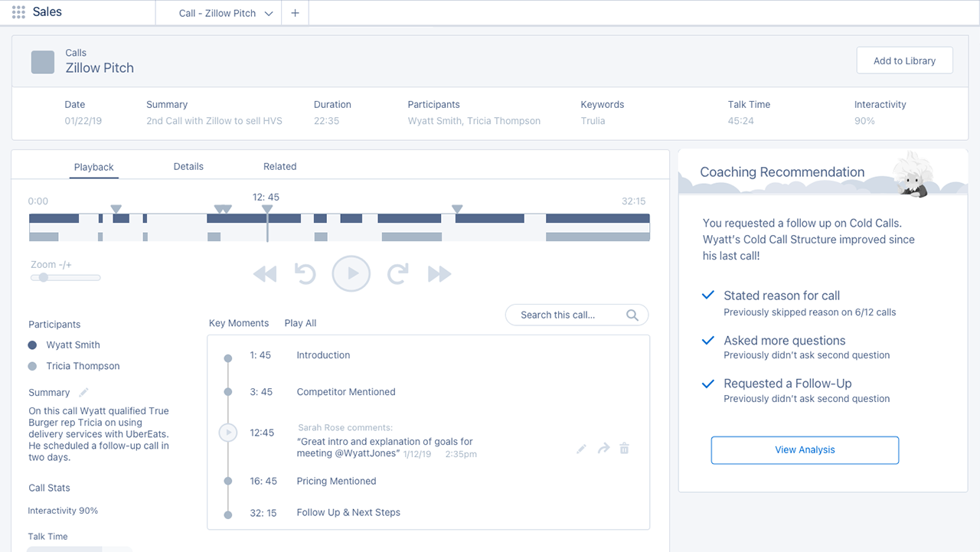Add a new tab with plus button

pos(295,13)
